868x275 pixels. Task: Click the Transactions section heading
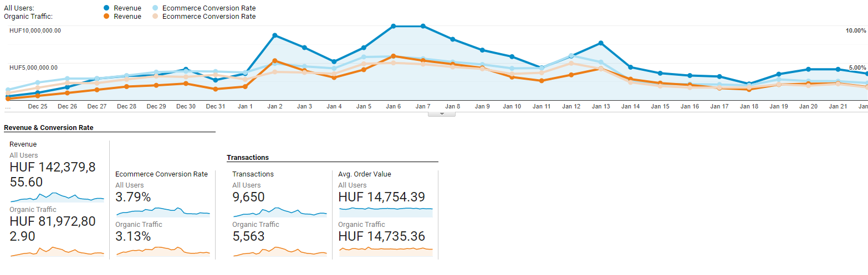248,158
